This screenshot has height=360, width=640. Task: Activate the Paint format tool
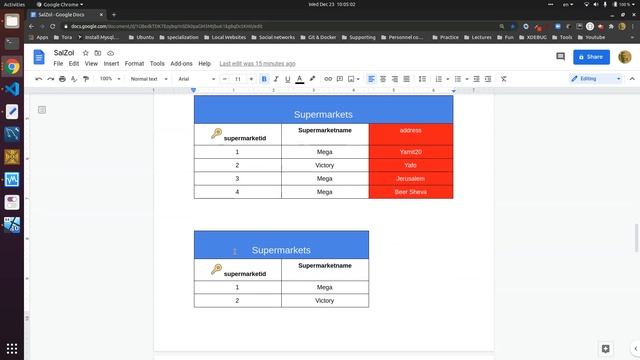coord(86,79)
